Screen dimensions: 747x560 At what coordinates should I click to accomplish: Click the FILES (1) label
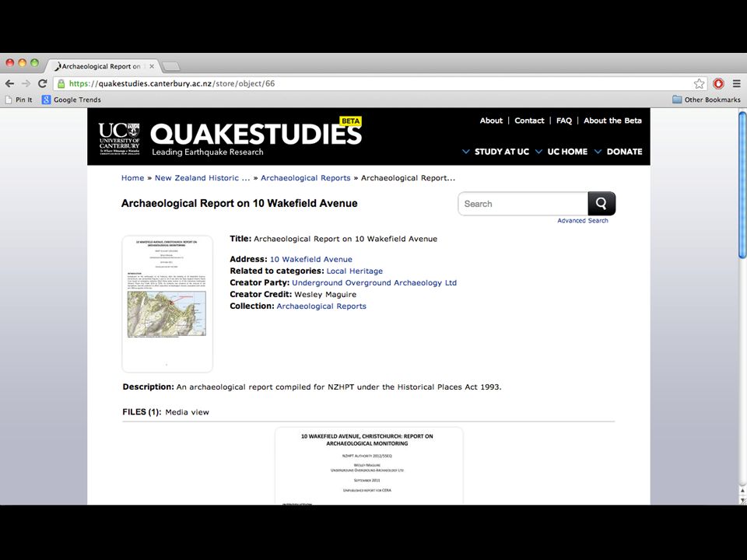coord(142,412)
